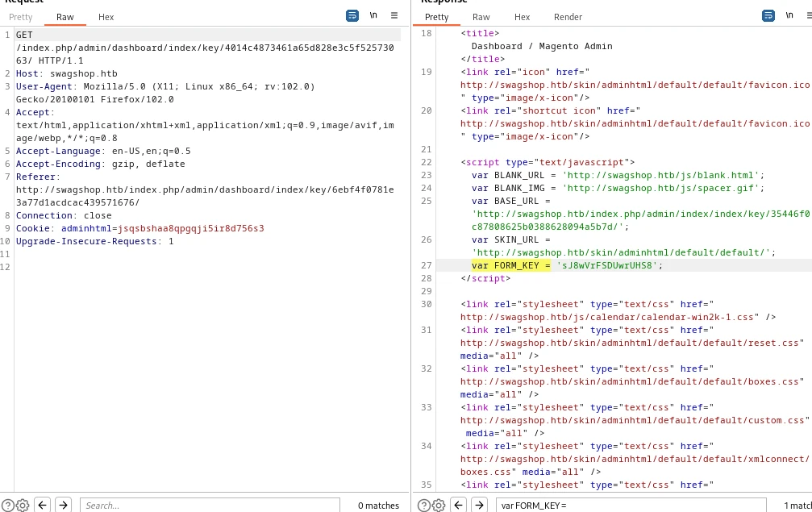Toggle show non-printable chars \n in Request
The height and width of the screenshot is (512, 812).
tap(373, 15)
